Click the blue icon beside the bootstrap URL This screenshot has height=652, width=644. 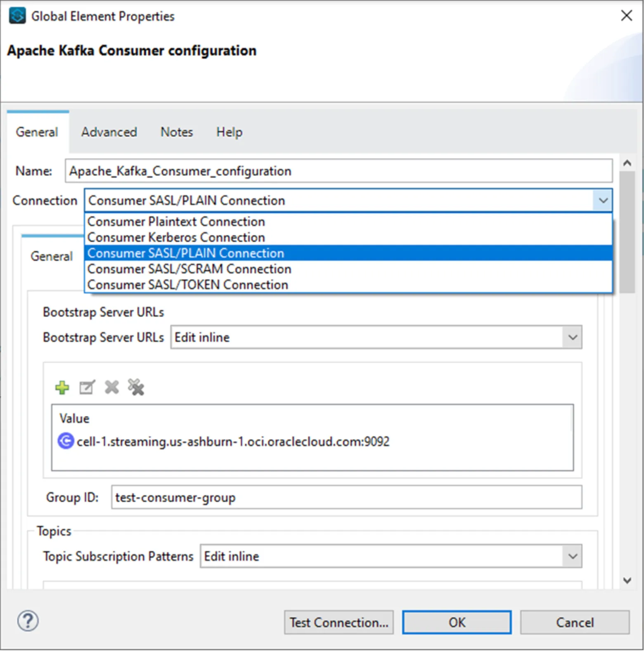[66, 441]
